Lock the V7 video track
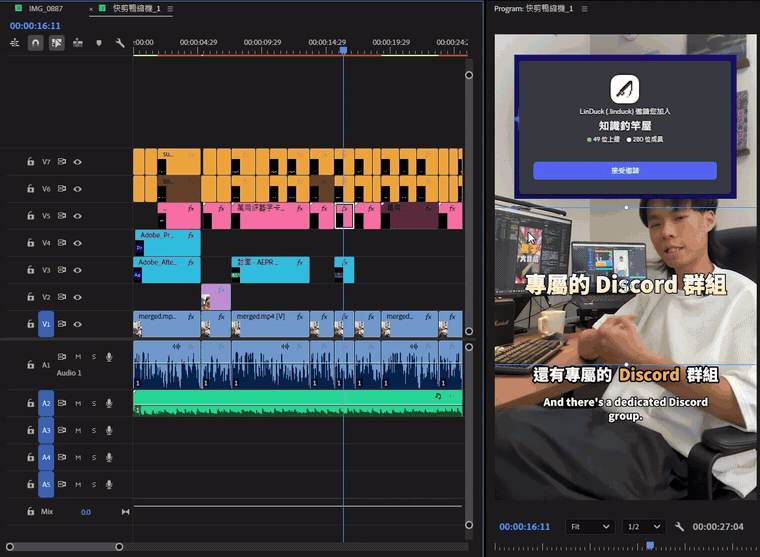760x557 pixels. coord(31,162)
